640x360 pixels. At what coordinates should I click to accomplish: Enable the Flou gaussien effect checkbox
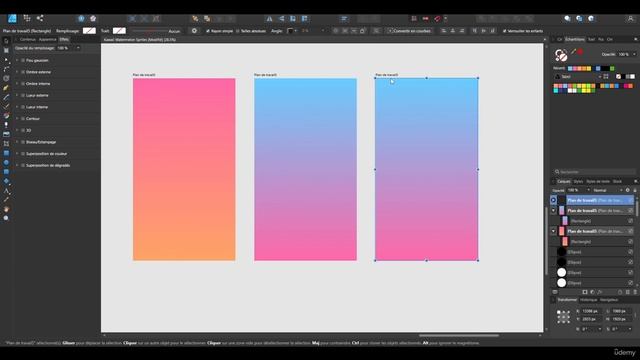point(23,60)
